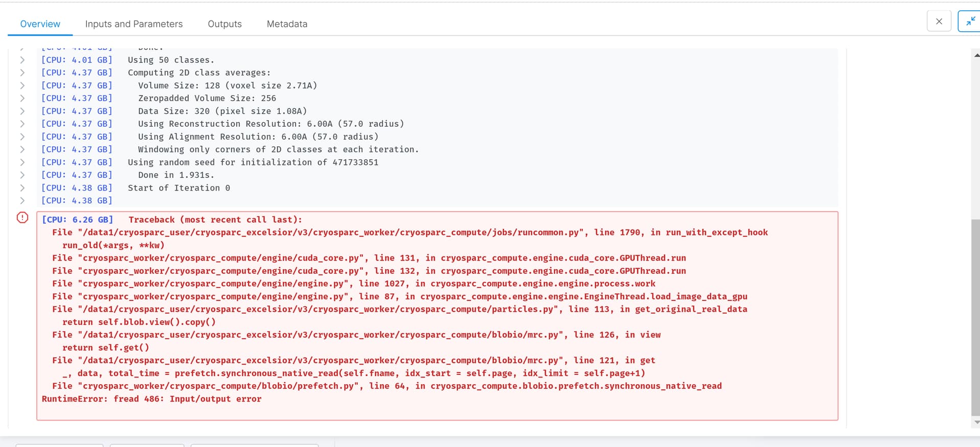980x447 pixels.
Task: Click the log scrollbar up arrow
Action: click(x=976, y=55)
